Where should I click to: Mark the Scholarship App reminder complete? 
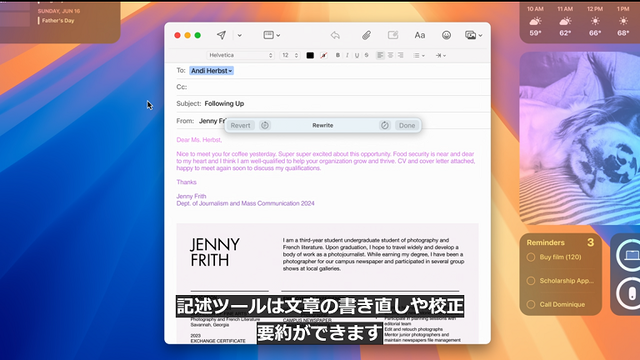point(531,281)
